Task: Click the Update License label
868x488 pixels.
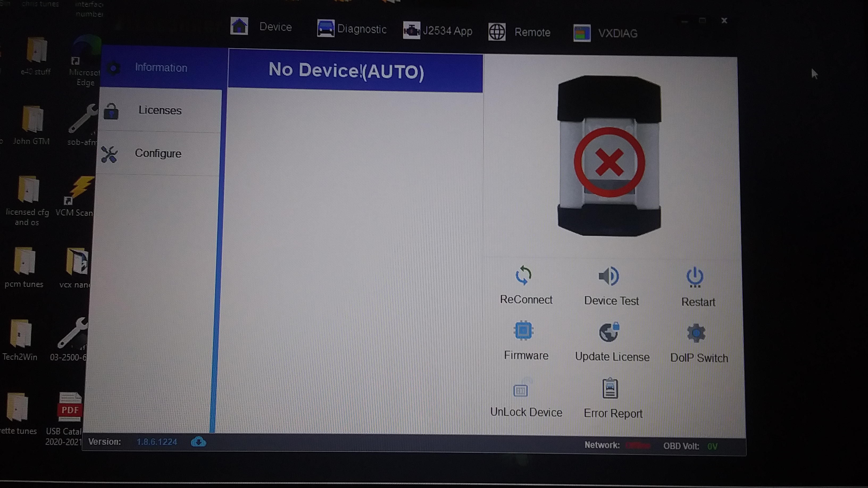Action: [612, 357]
